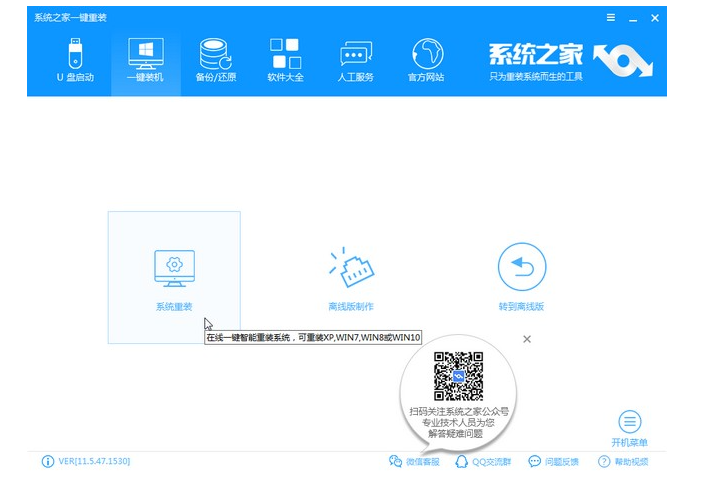This screenshot has height=491, width=703.
Task: Click the 离线版制作 label
Action: (351, 307)
